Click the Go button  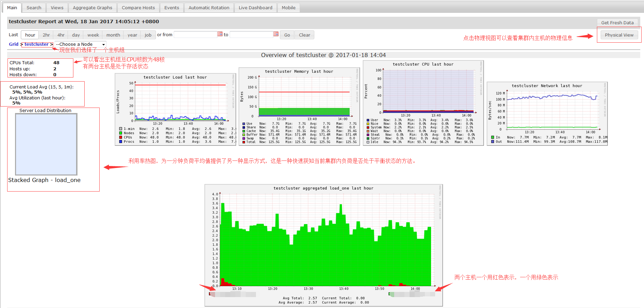tap(287, 35)
